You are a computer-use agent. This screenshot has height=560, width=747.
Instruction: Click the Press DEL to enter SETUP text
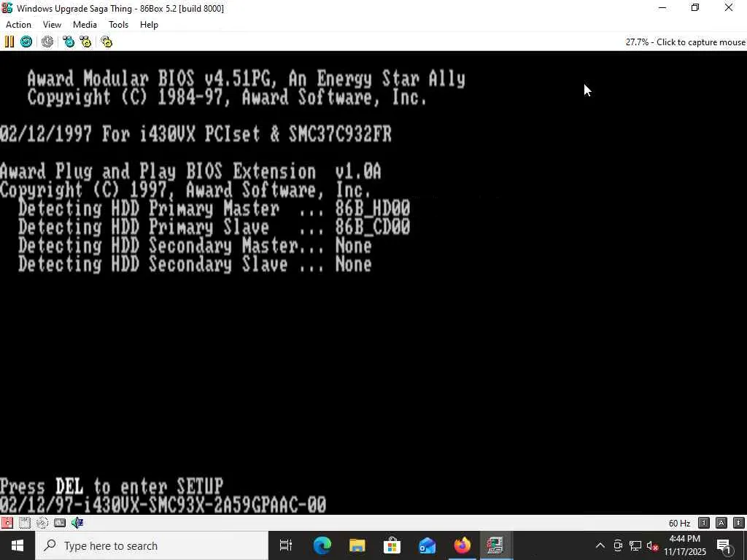(x=112, y=486)
